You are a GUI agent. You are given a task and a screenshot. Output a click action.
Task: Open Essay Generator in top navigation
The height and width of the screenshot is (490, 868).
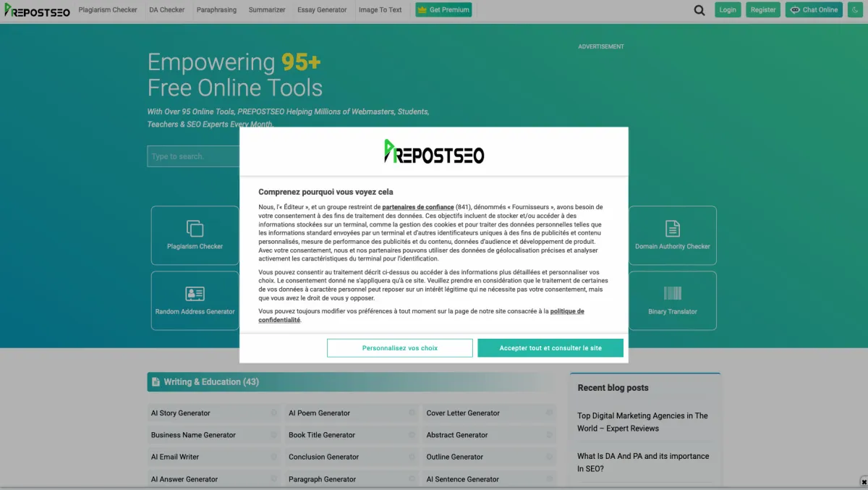point(322,10)
